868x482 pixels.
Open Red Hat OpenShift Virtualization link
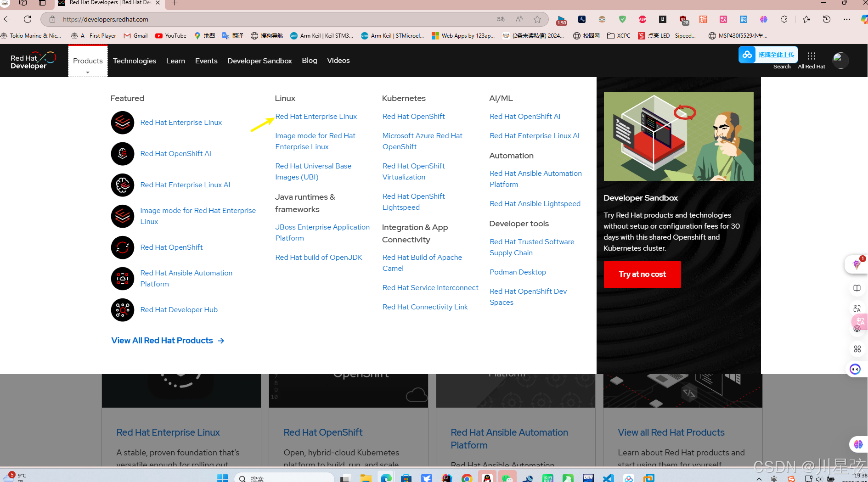click(x=413, y=172)
